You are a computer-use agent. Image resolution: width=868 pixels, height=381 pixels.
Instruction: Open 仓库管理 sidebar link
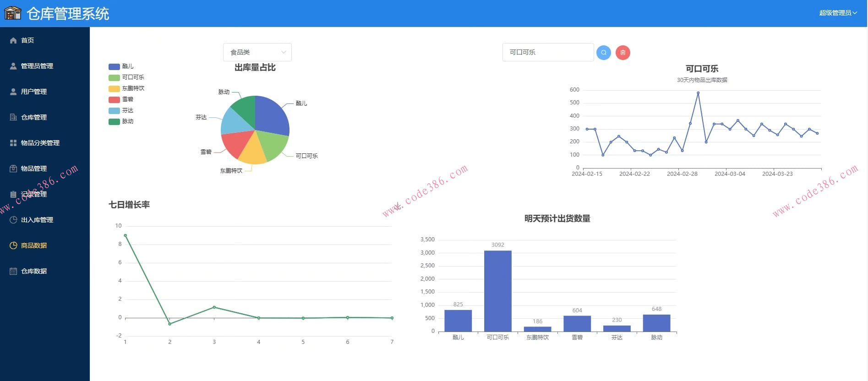[34, 117]
